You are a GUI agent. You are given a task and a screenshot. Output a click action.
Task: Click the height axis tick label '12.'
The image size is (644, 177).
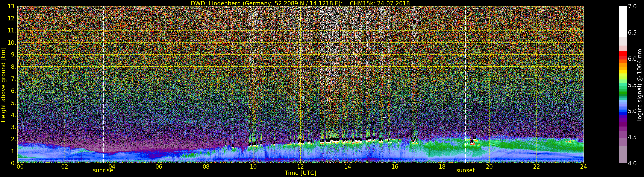tap(12, 18)
